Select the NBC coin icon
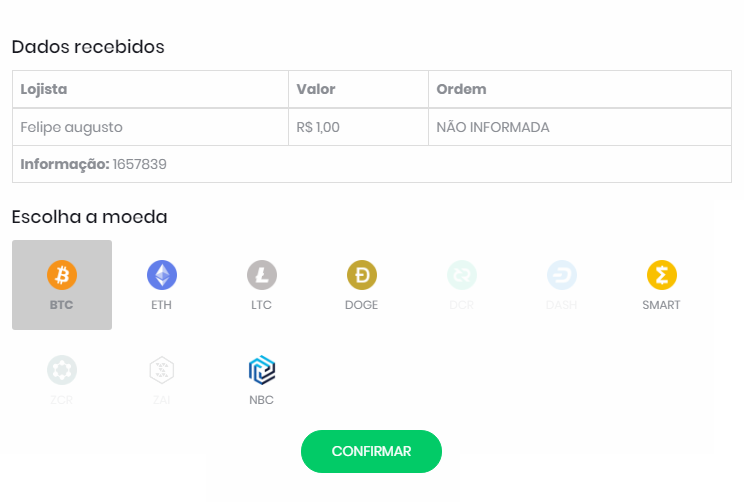Image resolution: width=744 pixels, height=502 pixels. pyautogui.click(x=262, y=370)
